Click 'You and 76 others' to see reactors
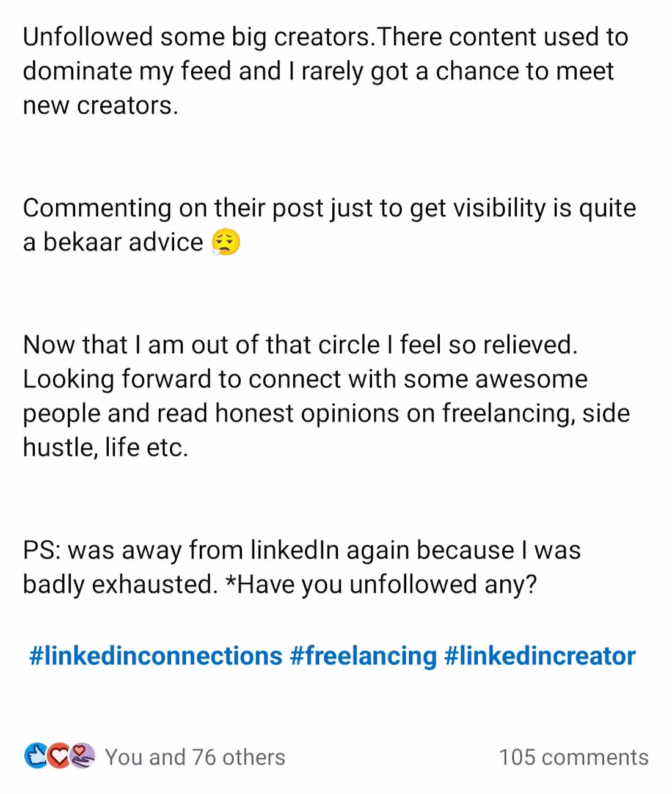This screenshot has width=672, height=794. 195,757
